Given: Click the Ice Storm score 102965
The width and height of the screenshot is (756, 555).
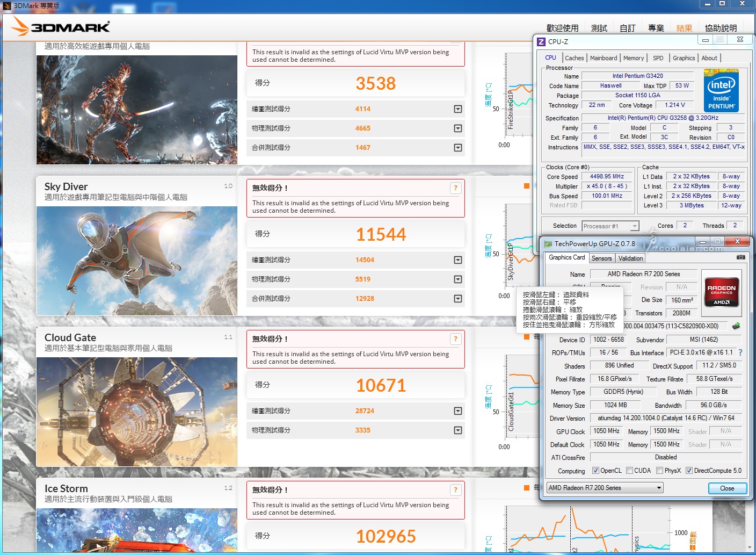Looking at the screenshot, I should 386,536.
